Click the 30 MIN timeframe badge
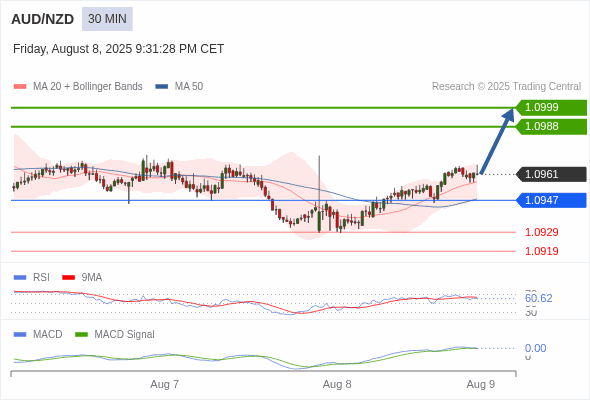 click(107, 19)
